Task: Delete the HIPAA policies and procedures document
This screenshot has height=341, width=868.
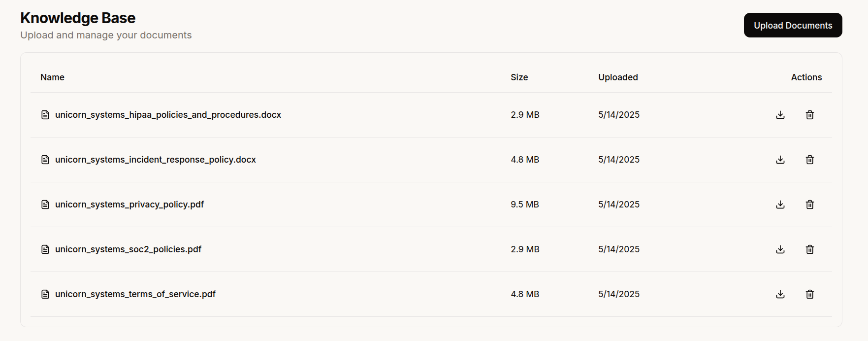Action: coord(810,115)
